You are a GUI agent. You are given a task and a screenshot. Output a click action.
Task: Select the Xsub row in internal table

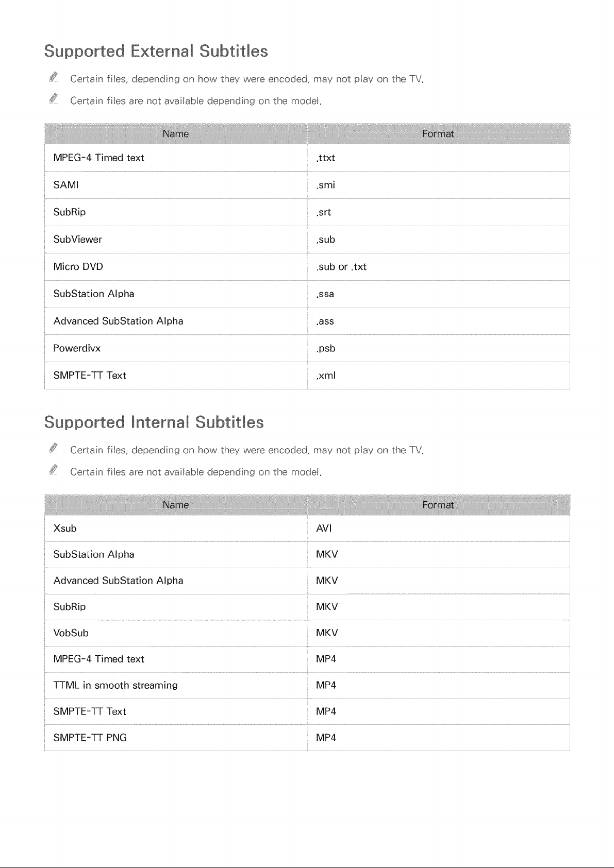[307, 529]
